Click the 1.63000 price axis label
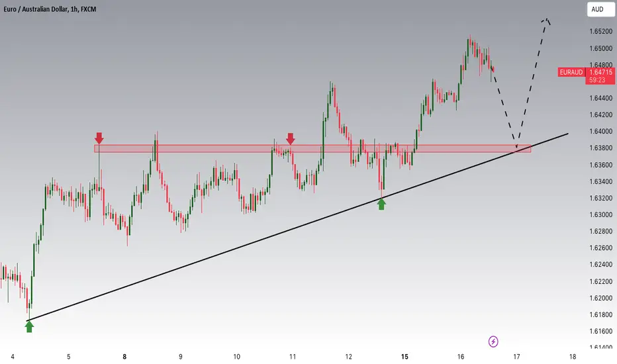This screenshot has width=617, height=364. tap(600, 214)
